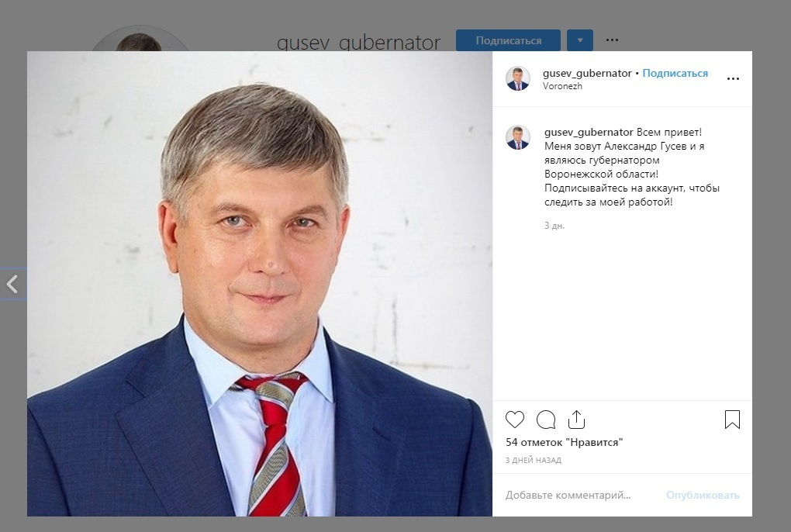Image resolution: width=791 pixels, height=532 pixels.
Task: Click the avatar next to the caption
Action: coord(518,138)
